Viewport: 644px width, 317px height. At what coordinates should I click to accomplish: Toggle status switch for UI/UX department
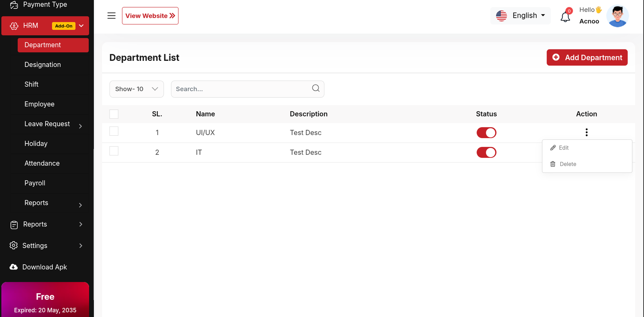486,133
